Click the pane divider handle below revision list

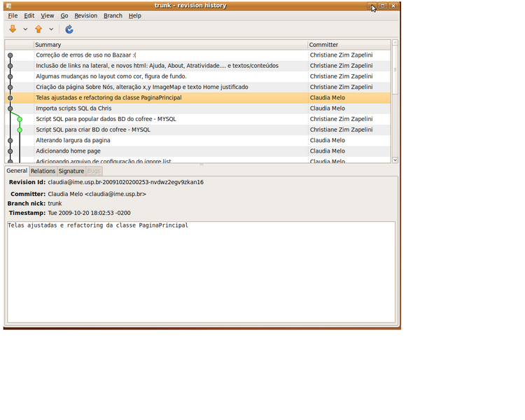[201, 164]
